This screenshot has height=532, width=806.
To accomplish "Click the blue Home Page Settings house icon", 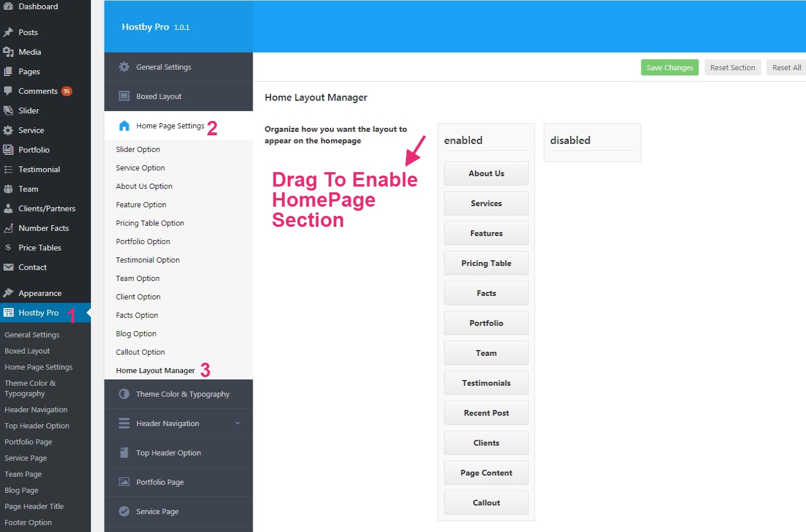I will tap(124, 126).
